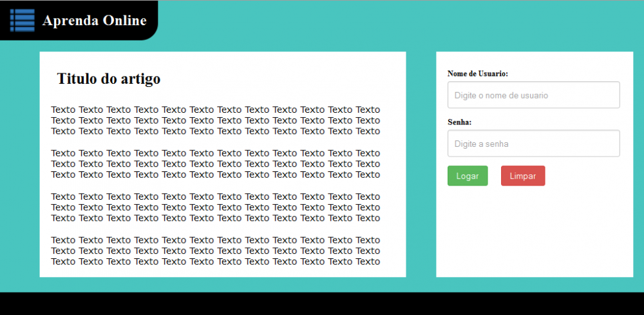Click the first article text paragraph
The height and width of the screenshot is (315, 644).
coord(215,120)
